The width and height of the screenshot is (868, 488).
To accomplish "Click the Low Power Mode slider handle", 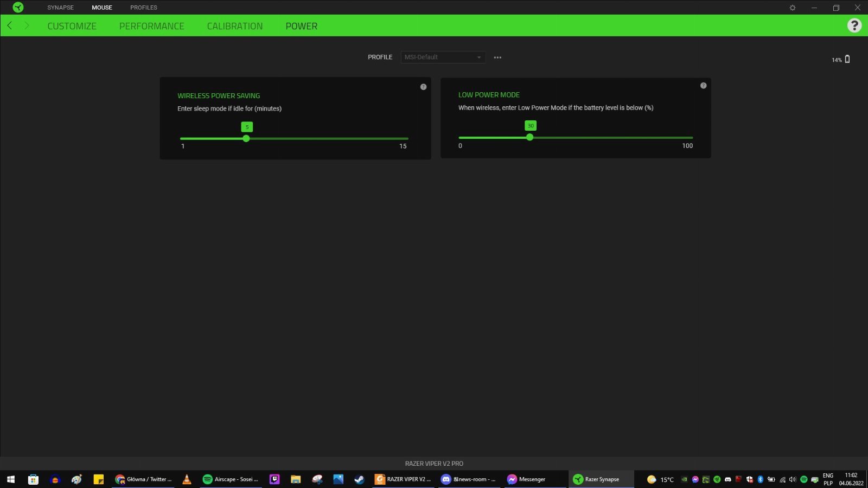I will 530,138.
